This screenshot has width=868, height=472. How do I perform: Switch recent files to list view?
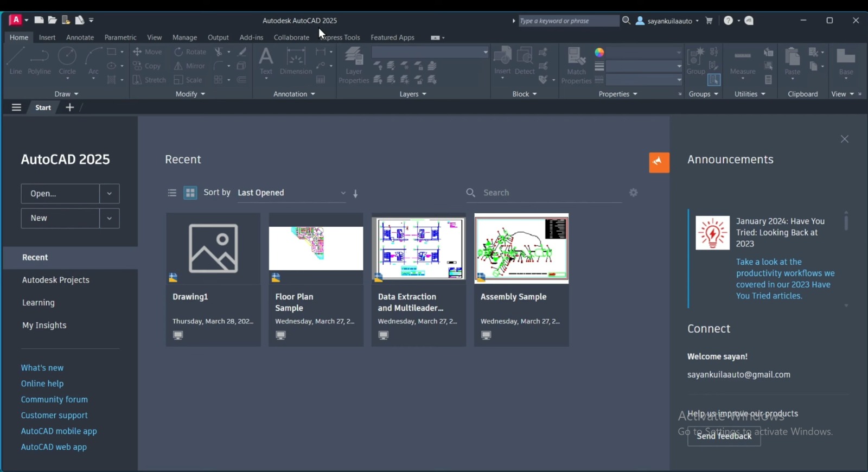[x=172, y=193]
